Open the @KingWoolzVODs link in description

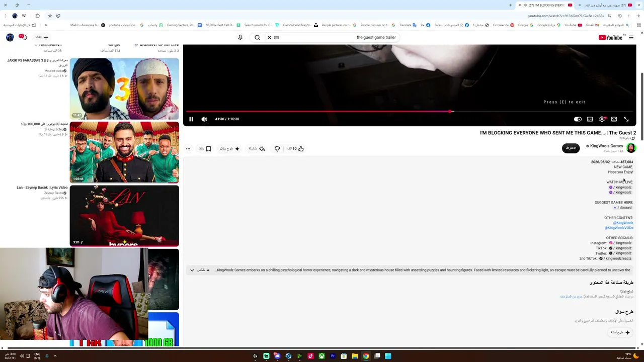pyautogui.click(x=619, y=228)
